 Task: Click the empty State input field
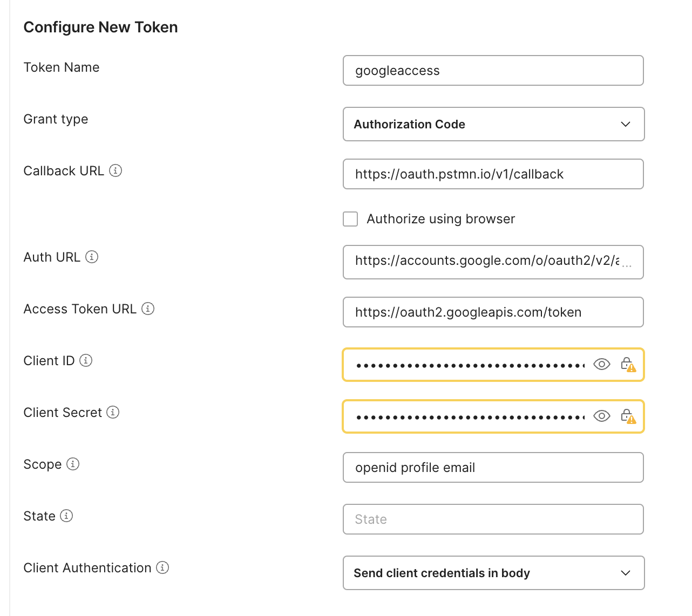(493, 519)
